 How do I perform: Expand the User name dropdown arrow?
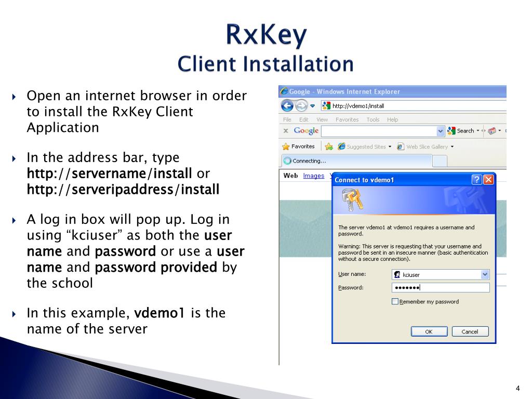click(x=485, y=274)
